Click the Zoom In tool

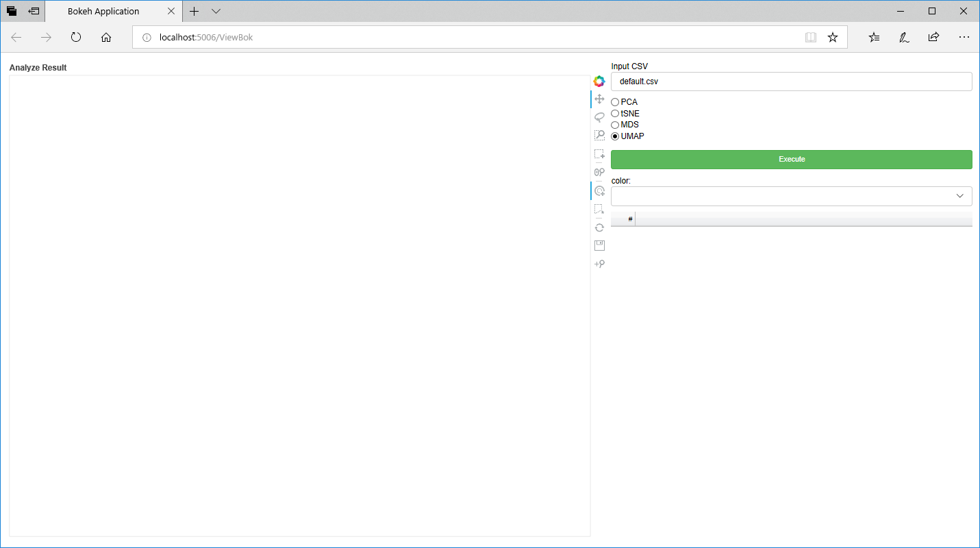click(599, 264)
